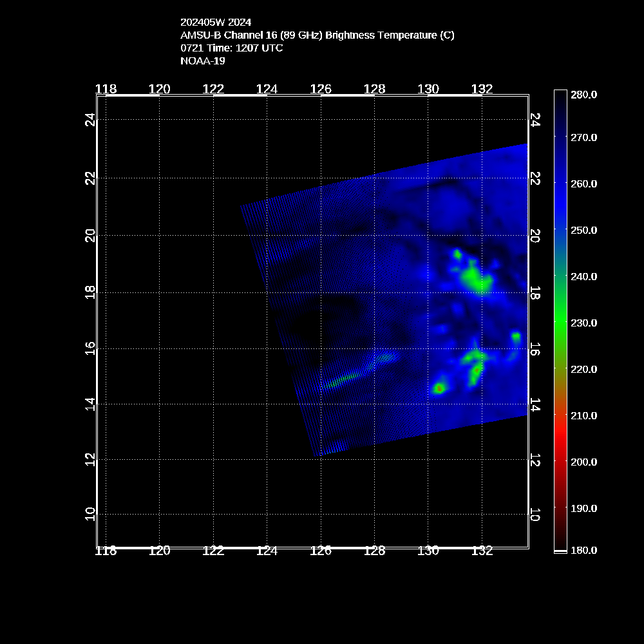
Task: Click latitude 24 on the right axis
Action: tap(535, 120)
